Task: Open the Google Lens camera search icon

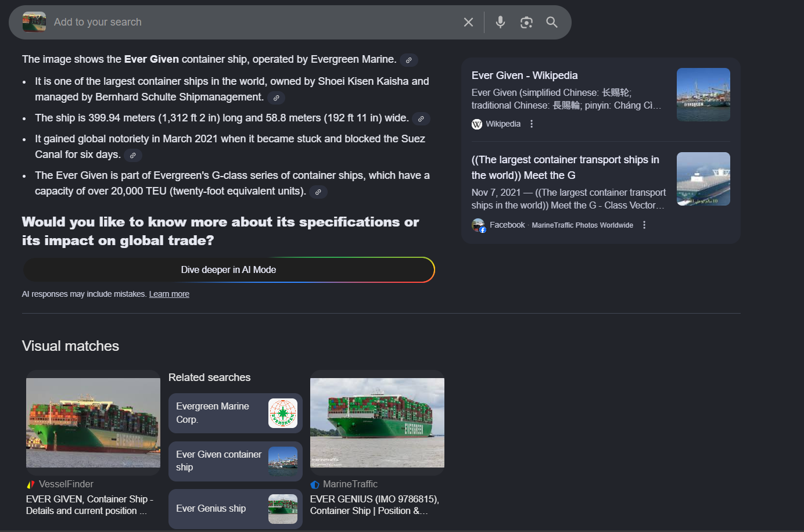Action: pyautogui.click(x=526, y=22)
